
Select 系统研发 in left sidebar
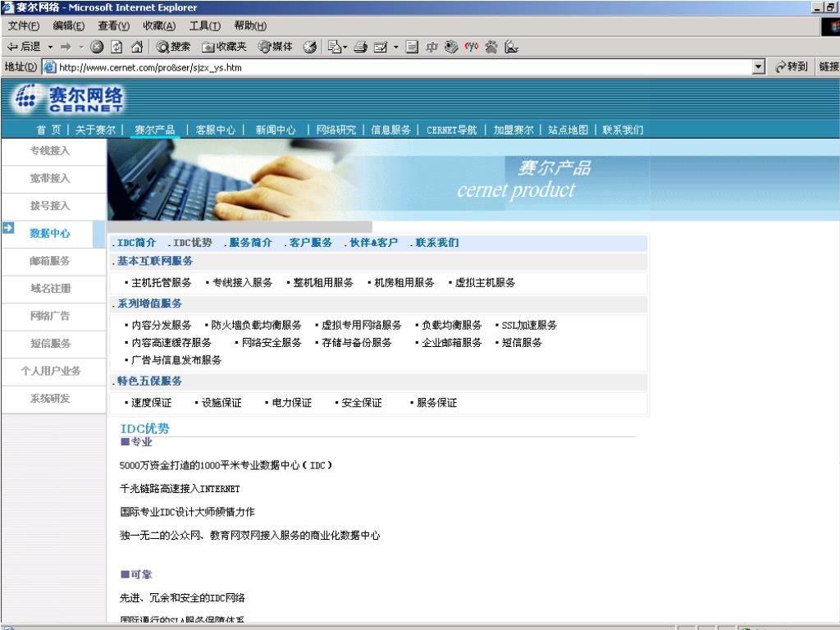50,399
